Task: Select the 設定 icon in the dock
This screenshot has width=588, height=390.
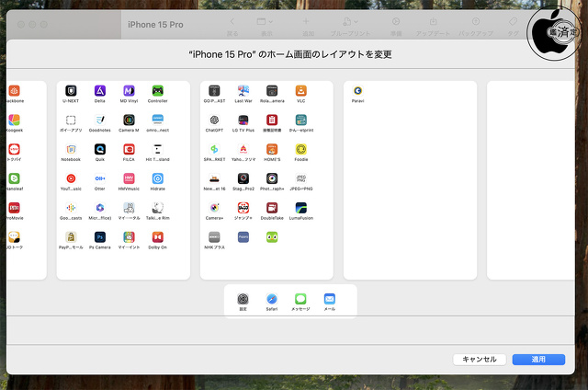Action: point(243,299)
